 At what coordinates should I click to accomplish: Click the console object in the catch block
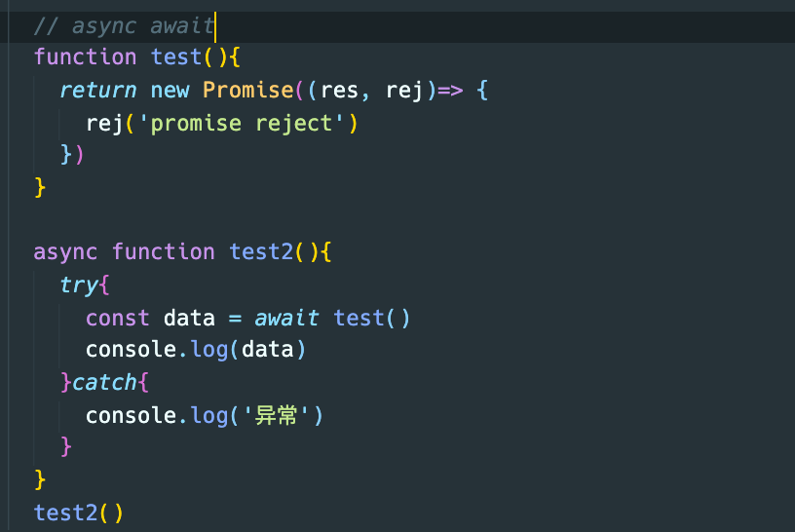click(131, 415)
